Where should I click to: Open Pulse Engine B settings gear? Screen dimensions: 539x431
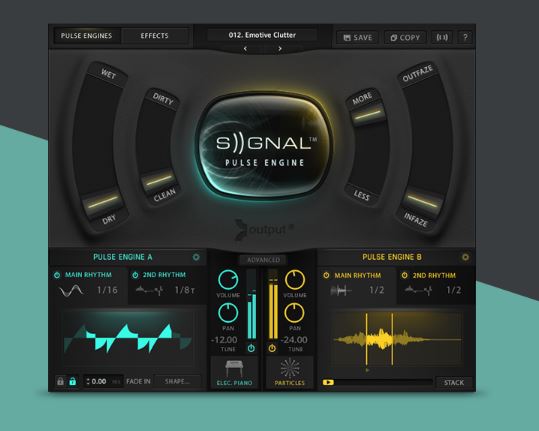(465, 257)
